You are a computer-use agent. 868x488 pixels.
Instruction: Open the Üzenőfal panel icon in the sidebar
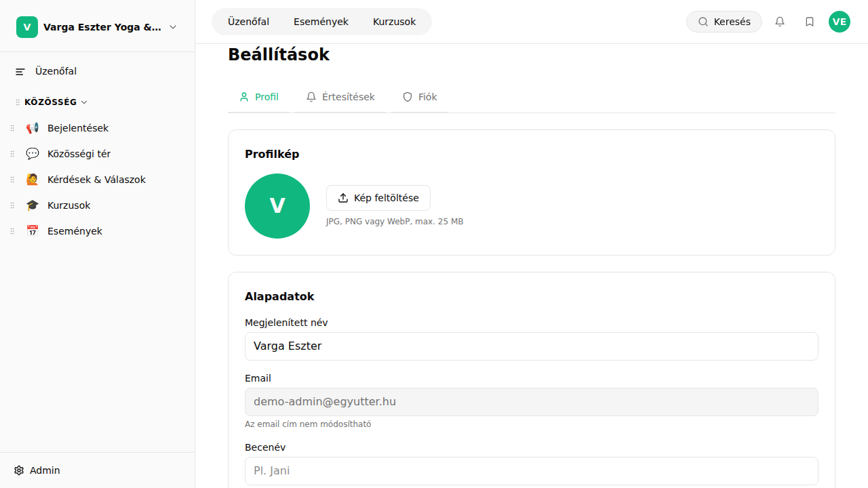click(x=19, y=70)
